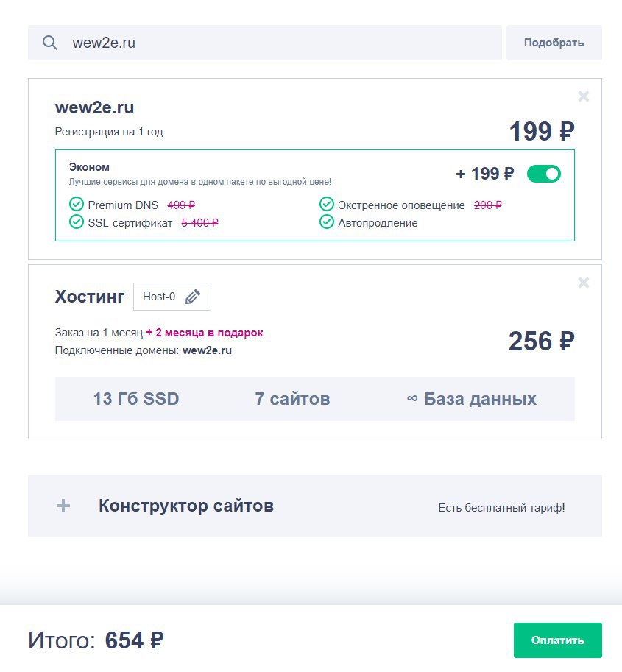Click the Premium DNS checkmark icon
The width and height of the screenshot is (622, 672).
coord(76,205)
